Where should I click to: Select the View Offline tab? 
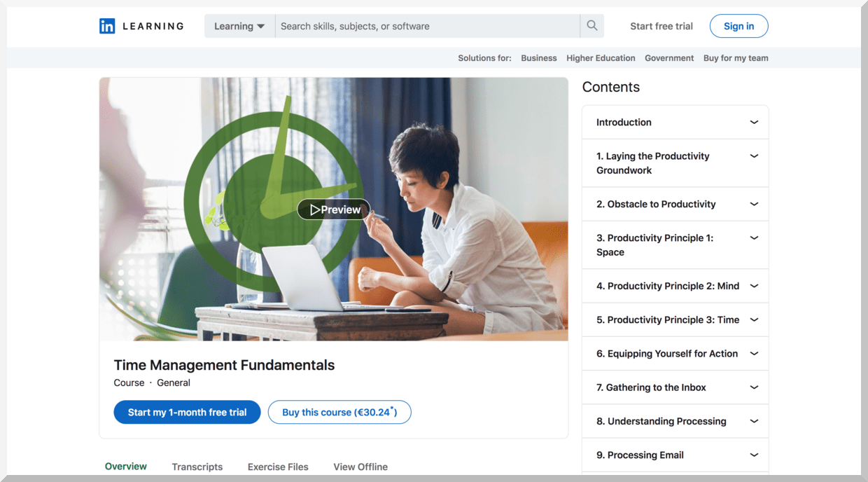pyautogui.click(x=360, y=467)
